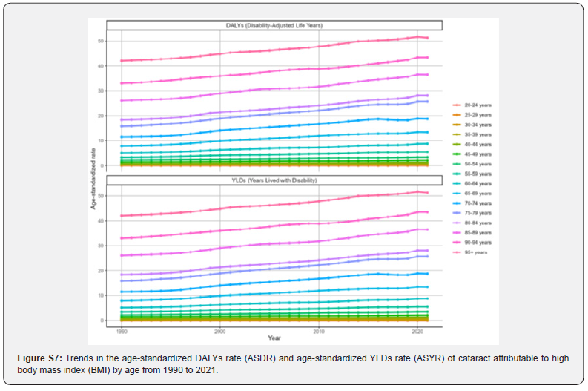
Task: Click the 20-24 years legend marker
Action: pos(457,105)
